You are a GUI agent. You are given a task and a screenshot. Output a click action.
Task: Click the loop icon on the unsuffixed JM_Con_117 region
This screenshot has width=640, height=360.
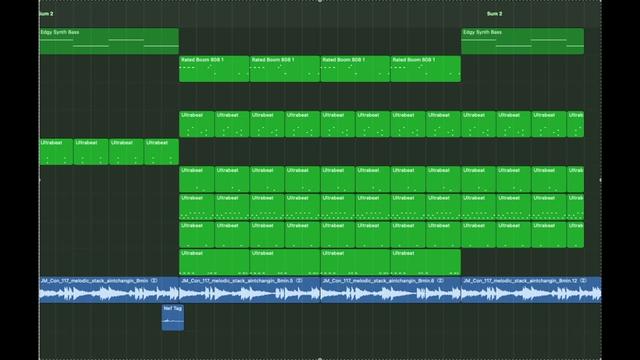tap(154, 281)
